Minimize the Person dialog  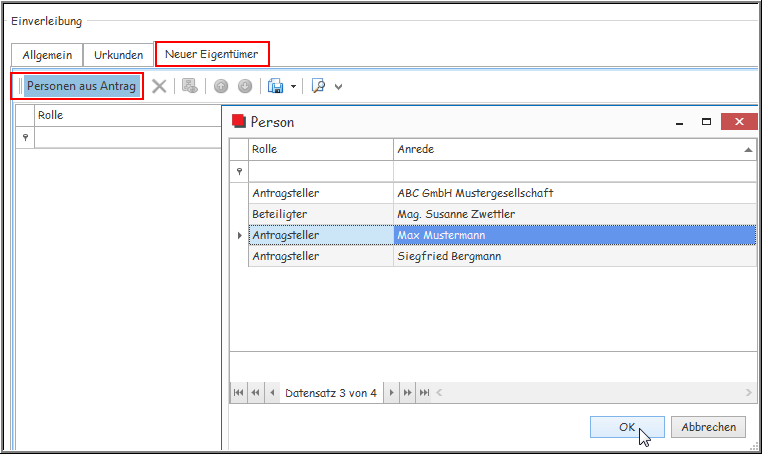(x=679, y=122)
